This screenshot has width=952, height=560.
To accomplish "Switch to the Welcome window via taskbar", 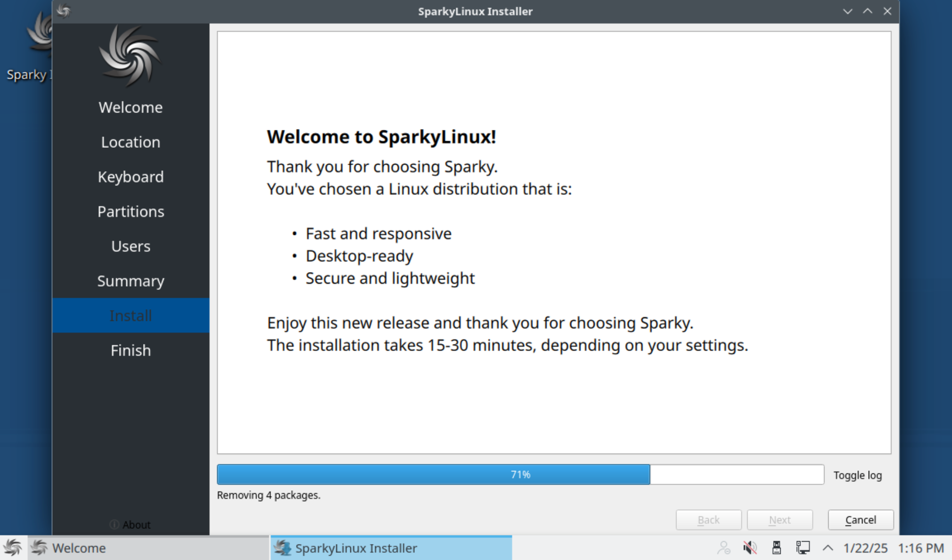I will [79, 548].
